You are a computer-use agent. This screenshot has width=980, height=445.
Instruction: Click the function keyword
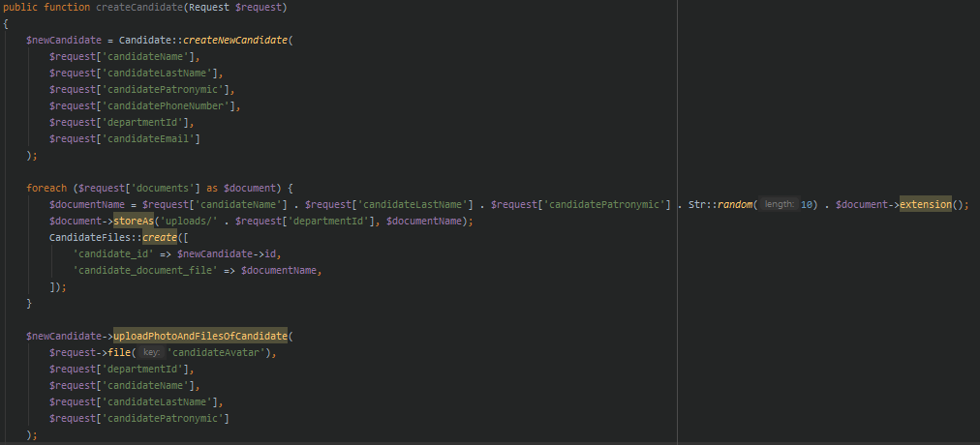tap(67, 8)
